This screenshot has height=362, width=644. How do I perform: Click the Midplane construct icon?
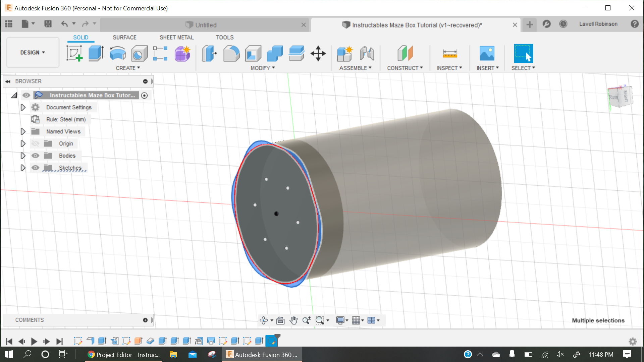click(405, 53)
